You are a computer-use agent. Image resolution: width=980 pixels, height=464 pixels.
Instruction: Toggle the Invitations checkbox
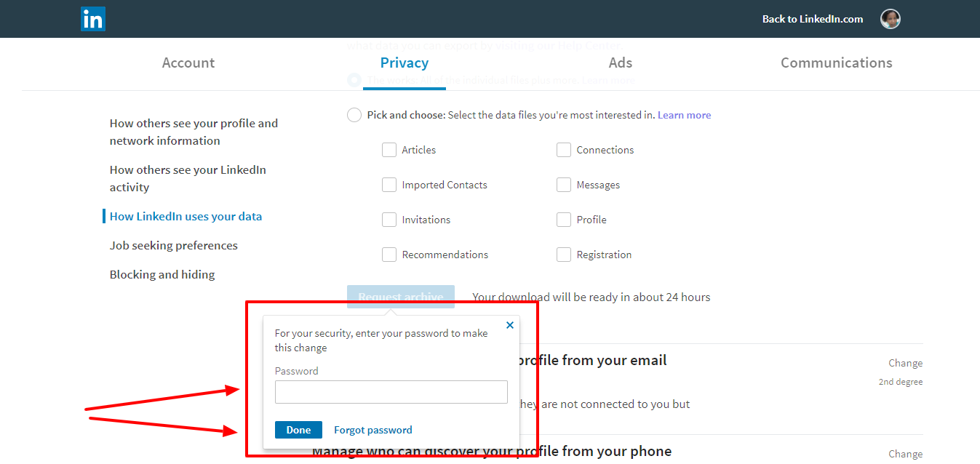pyautogui.click(x=389, y=220)
